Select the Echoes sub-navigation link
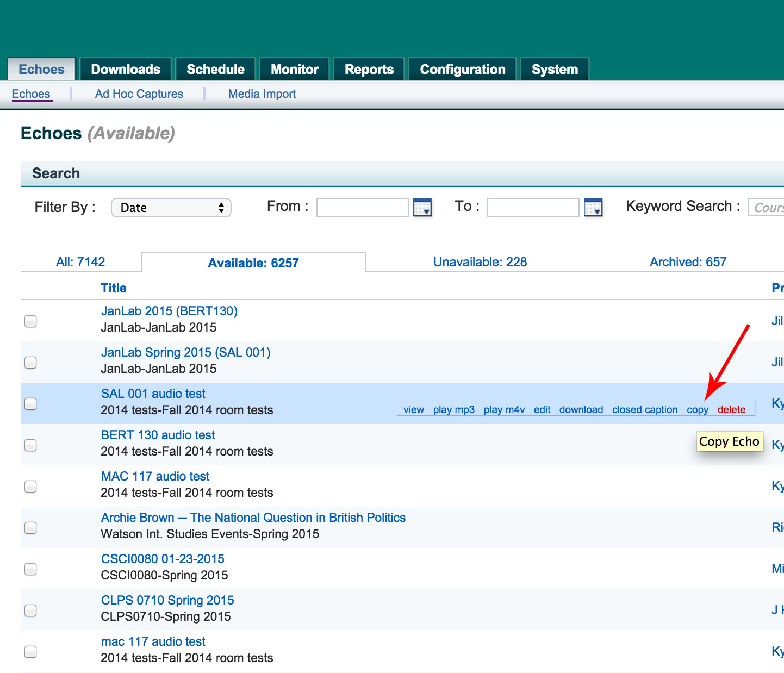The height and width of the screenshot is (673, 784). coord(31,94)
